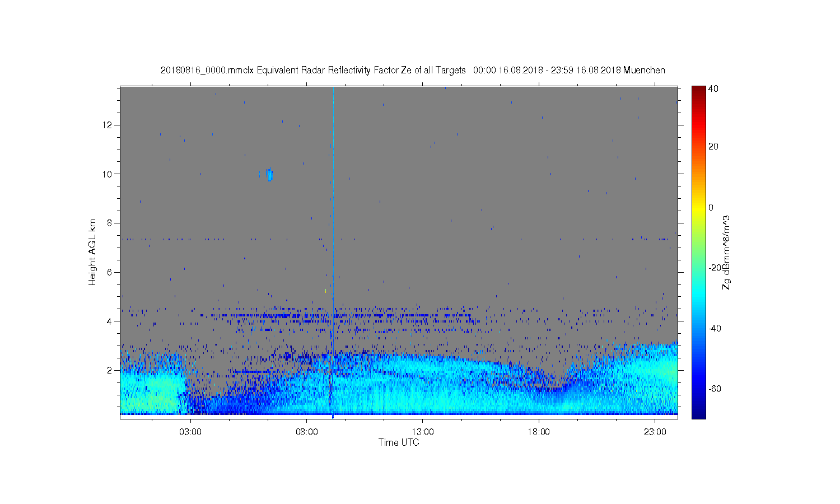Click the height tick label 6
Screen dimensions: 840x504
[110, 272]
